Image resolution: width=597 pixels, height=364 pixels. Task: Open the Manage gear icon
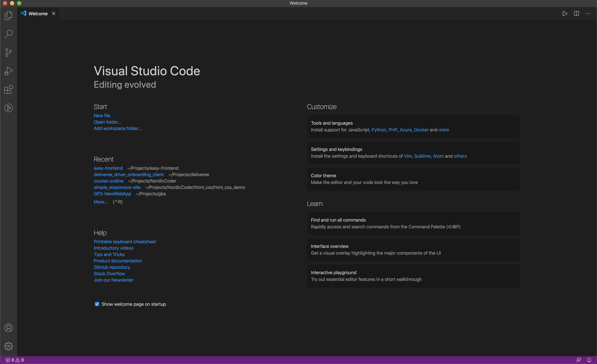coord(9,346)
